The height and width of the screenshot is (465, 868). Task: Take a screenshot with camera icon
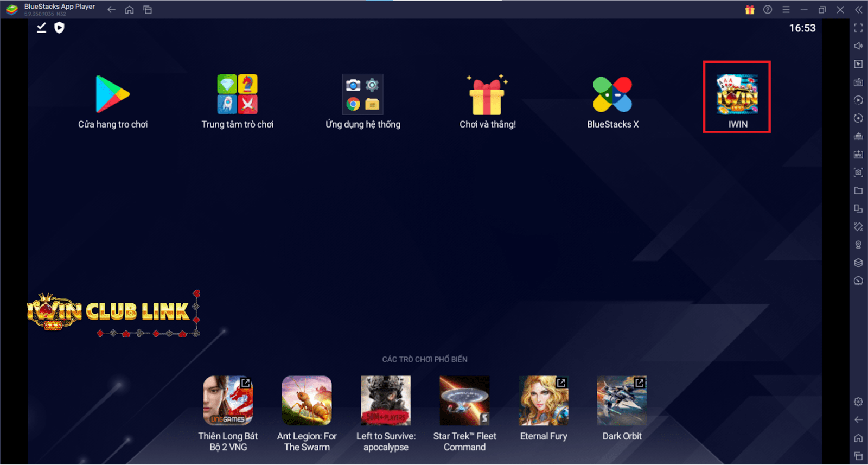[858, 173]
